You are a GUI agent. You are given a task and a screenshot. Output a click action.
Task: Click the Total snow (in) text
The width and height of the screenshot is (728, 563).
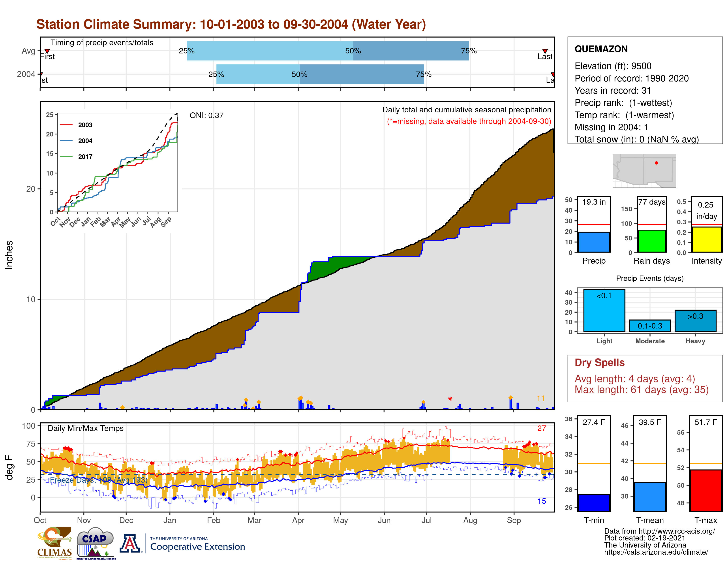(637, 139)
